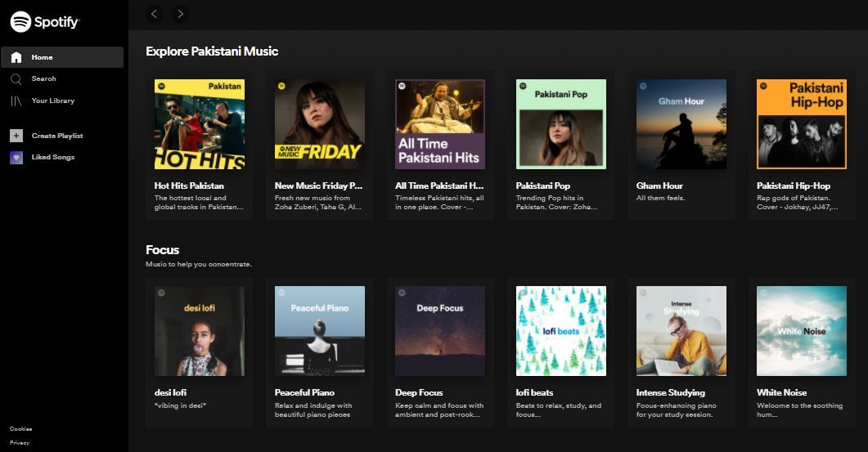
Task: Click the Search magnifier icon
Action: point(16,79)
